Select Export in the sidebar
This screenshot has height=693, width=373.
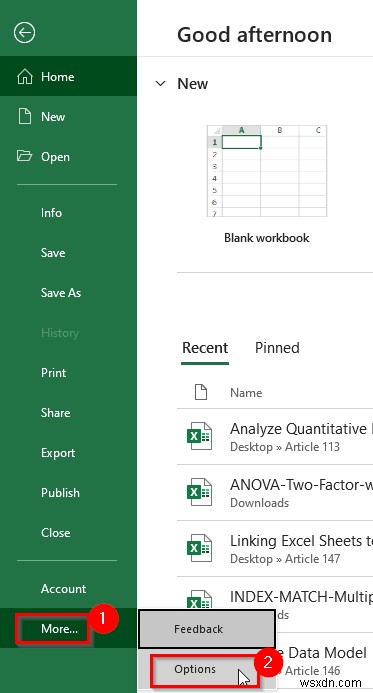click(58, 453)
